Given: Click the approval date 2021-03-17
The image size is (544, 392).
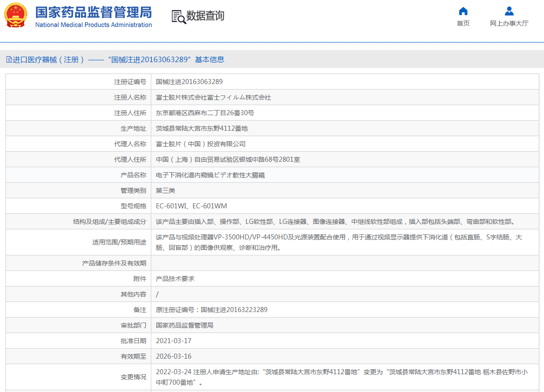Looking at the screenshot, I should tap(174, 341).
